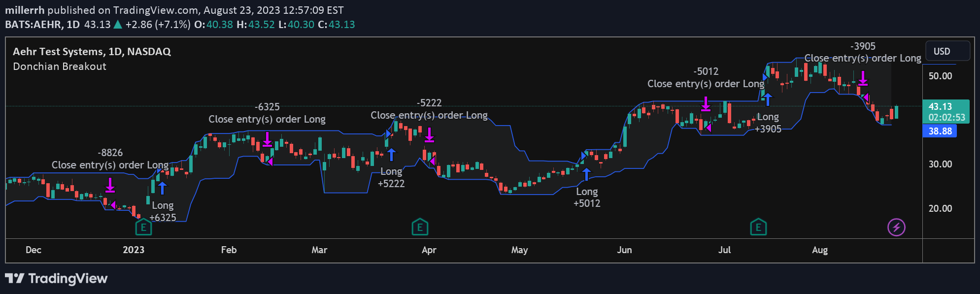The image size is (980, 294).
Task: Click the earnings E icon in July
Action: [758, 227]
